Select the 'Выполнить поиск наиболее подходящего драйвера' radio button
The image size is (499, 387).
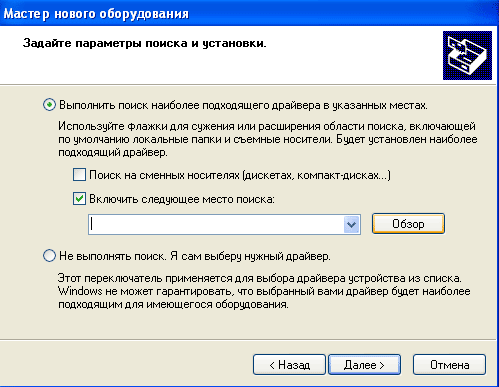coord(49,105)
